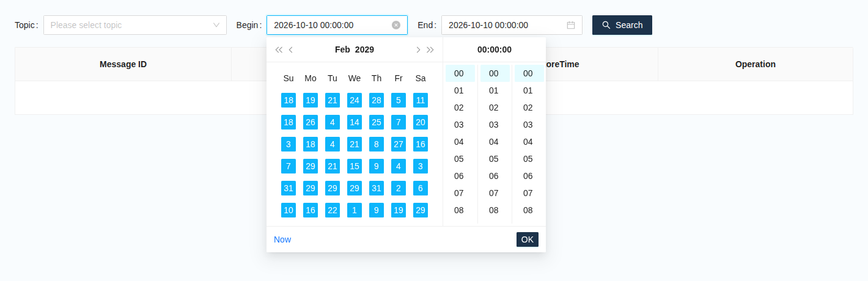
Task: Select date 11 in the calendar
Action: [421, 100]
